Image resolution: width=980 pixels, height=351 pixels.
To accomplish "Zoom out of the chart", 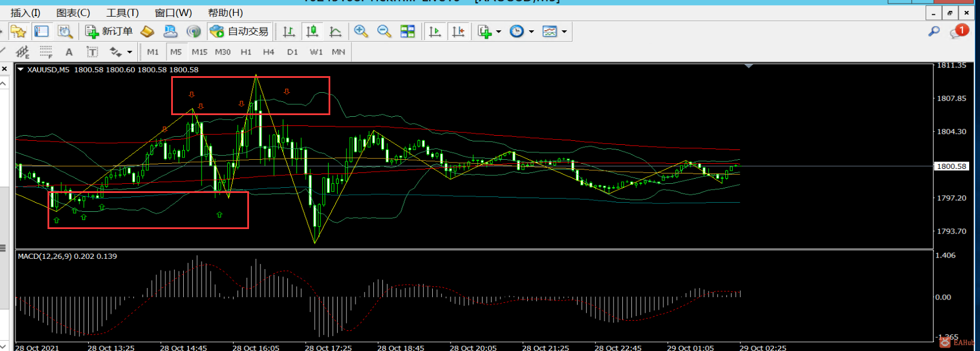I will [384, 31].
